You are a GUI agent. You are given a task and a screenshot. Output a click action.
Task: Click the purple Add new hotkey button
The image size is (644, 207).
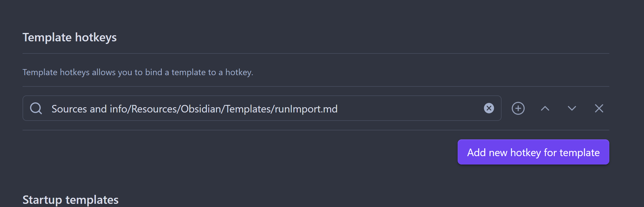[x=533, y=152]
